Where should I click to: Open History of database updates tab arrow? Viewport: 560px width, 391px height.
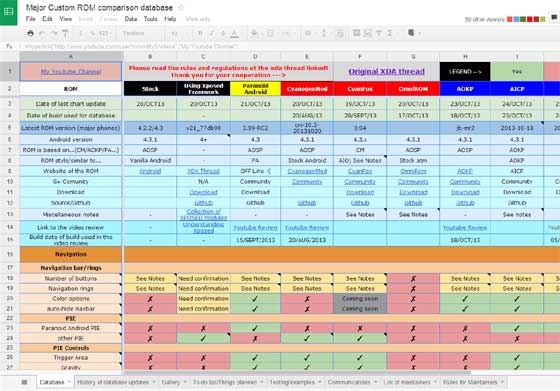[x=154, y=382]
